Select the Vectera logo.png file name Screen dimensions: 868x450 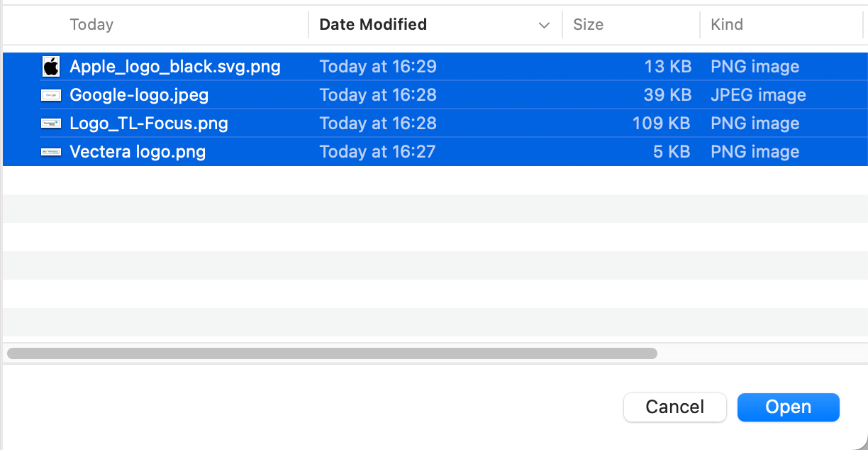tap(138, 152)
